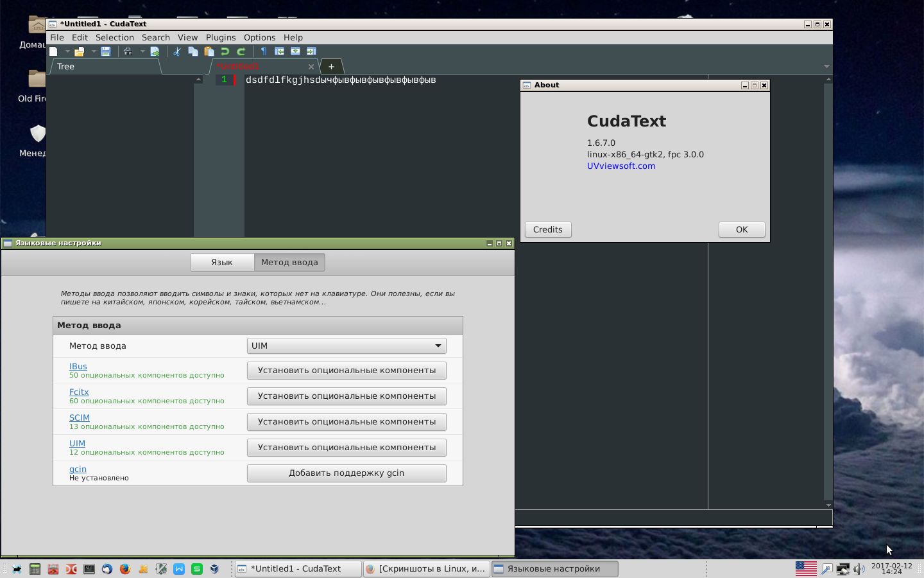The image size is (924, 578).
Task: Toggle unprinted characters pilcrow icon
Action: [263, 51]
